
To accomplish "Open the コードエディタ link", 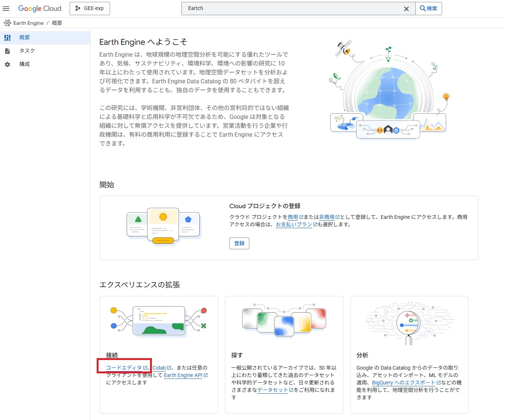I will pyautogui.click(x=124, y=368).
